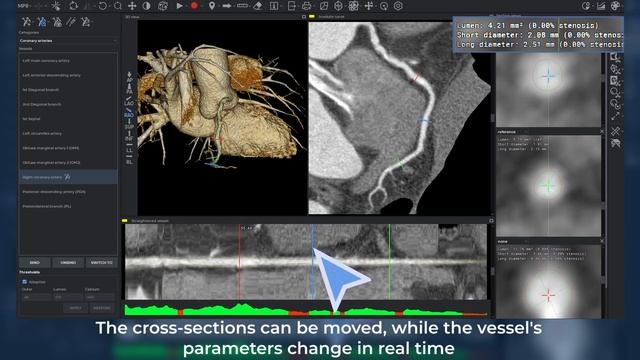Click the export (door arrow) icon
The image size is (640, 360).
(291, 6)
